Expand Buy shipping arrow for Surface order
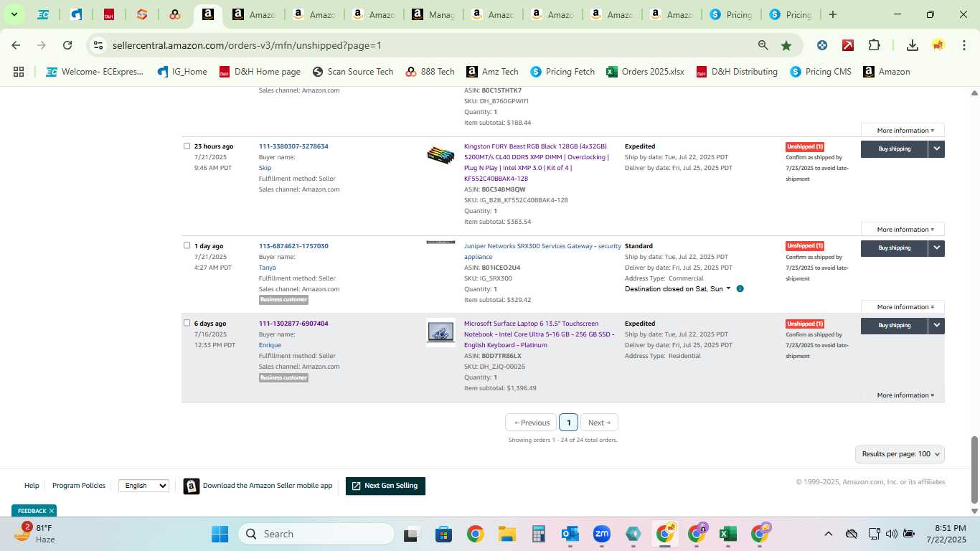The height and width of the screenshot is (551, 980). click(x=936, y=325)
